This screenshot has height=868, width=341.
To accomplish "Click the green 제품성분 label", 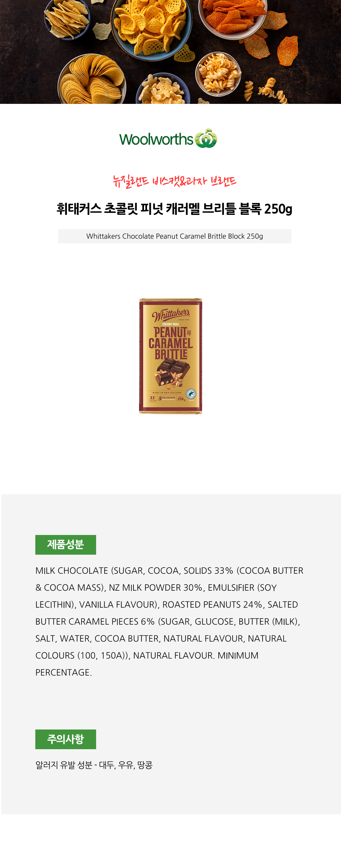I will coord(66,545).
